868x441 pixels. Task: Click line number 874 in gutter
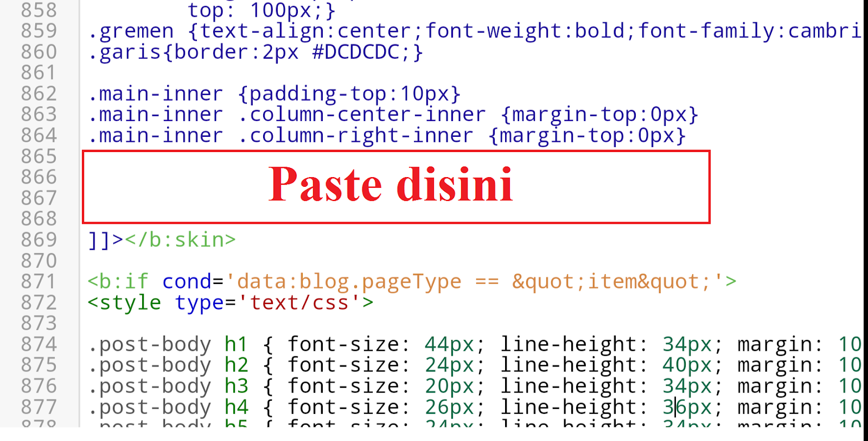click(x=39, y=344)
